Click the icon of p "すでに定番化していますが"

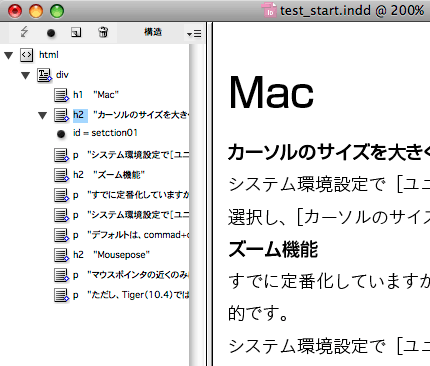click(x=61, y=195)
